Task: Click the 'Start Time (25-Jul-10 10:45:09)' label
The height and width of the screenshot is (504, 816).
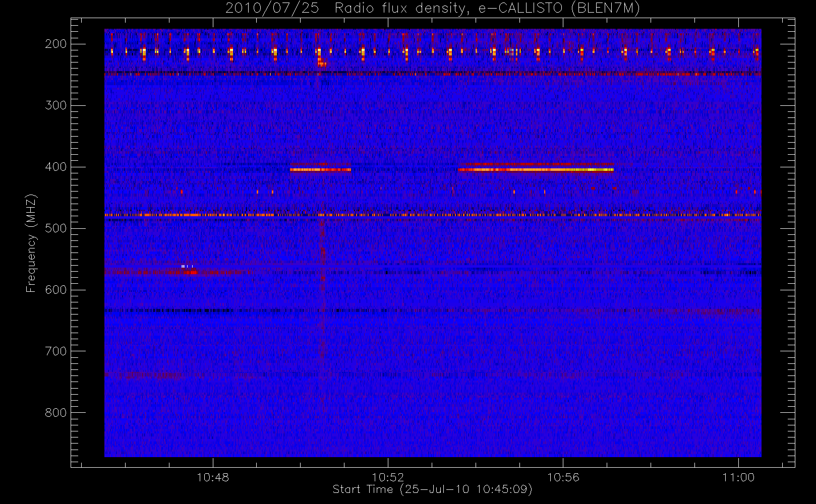Action: tap(433, 489)
